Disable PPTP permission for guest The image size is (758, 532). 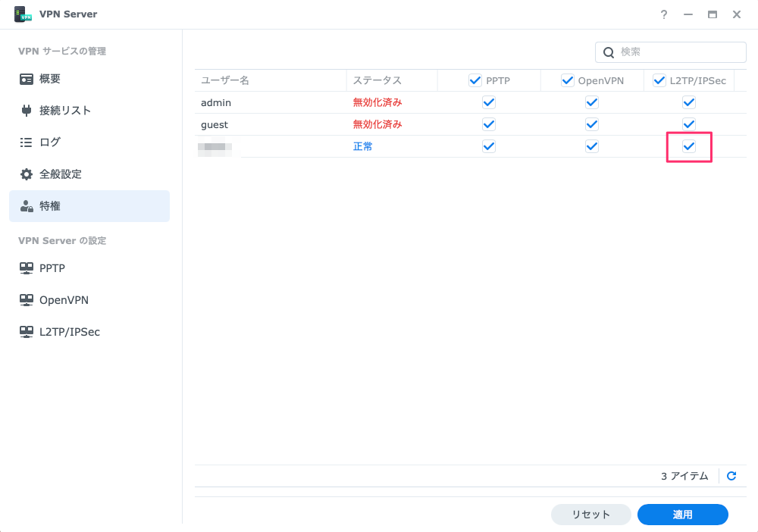click(489, 124)
